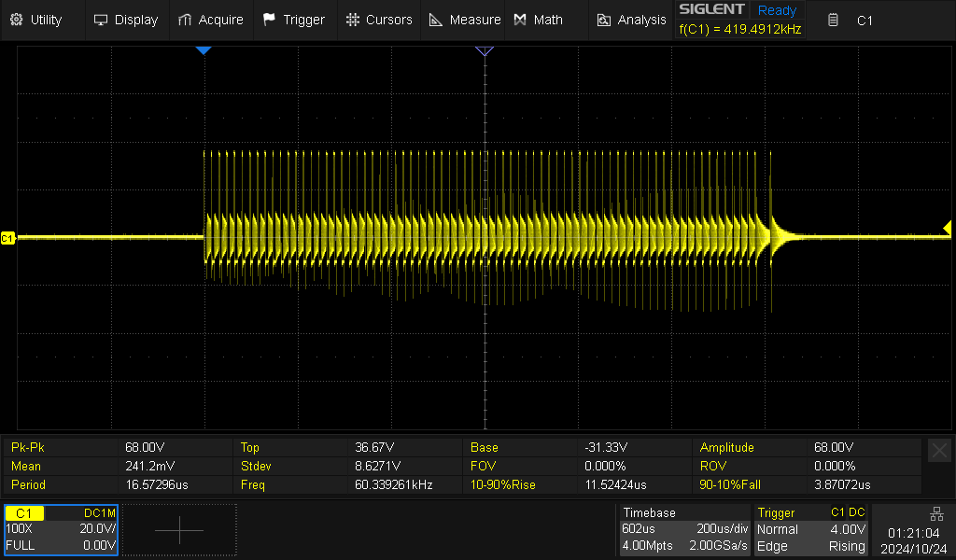
Task: Open the Acquire settings menu
Action: pos(210,20)
